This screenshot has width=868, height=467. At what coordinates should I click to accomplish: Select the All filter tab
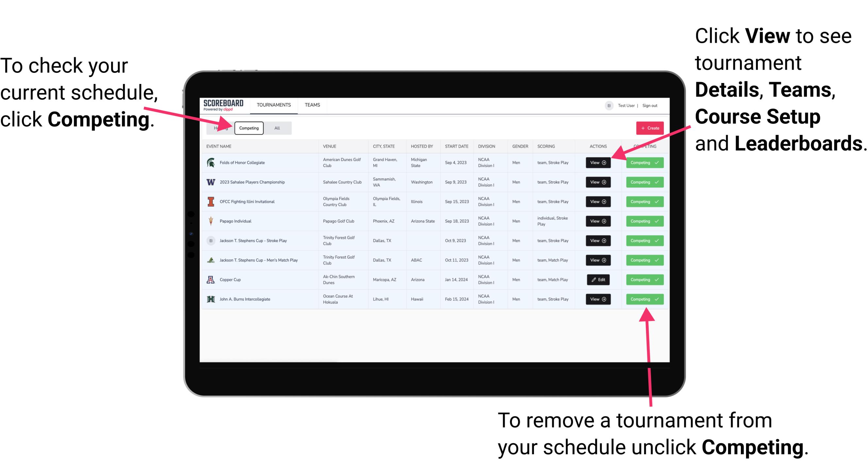pos(276,128)
